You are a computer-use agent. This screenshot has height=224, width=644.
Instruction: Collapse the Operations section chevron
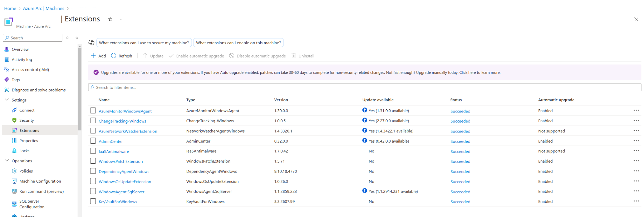point(7,161)
